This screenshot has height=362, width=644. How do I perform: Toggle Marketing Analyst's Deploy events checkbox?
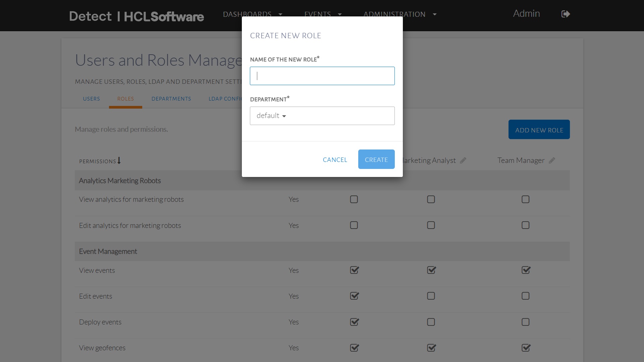[x=431, y=322]
